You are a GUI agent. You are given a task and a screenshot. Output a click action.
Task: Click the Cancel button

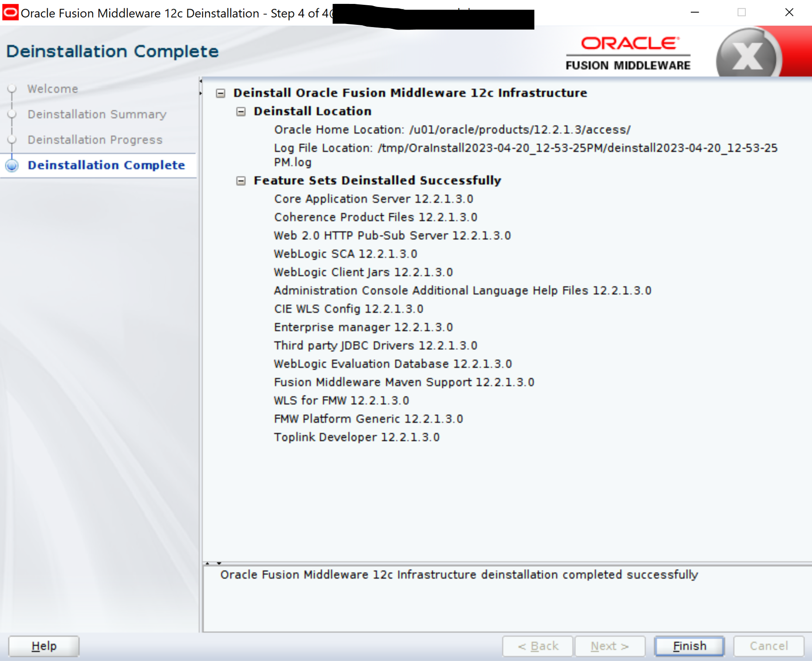tap(768, 646)
